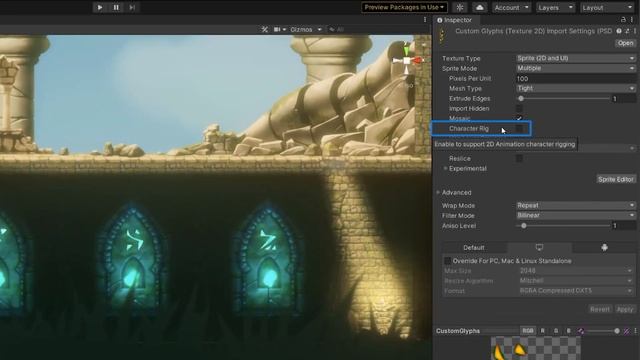Open the Layout dropdown
This screenshot has height=360, width=640.
tap(607, 7)
